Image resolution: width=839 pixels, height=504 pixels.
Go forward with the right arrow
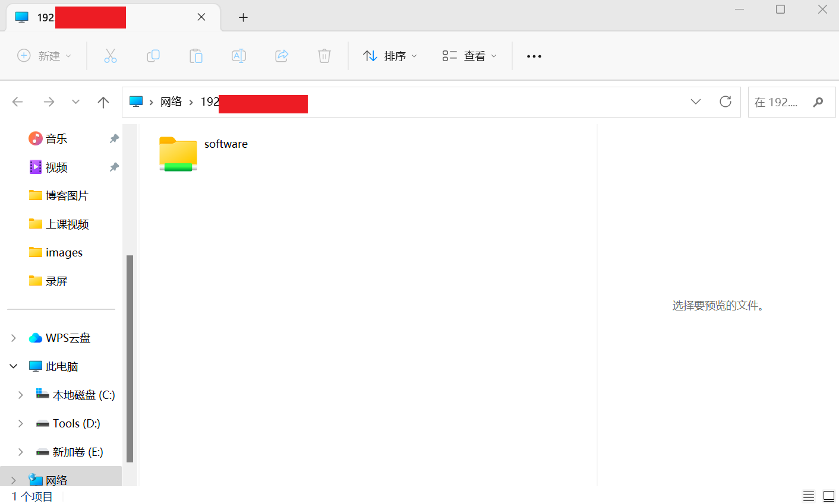coord(49,102)
